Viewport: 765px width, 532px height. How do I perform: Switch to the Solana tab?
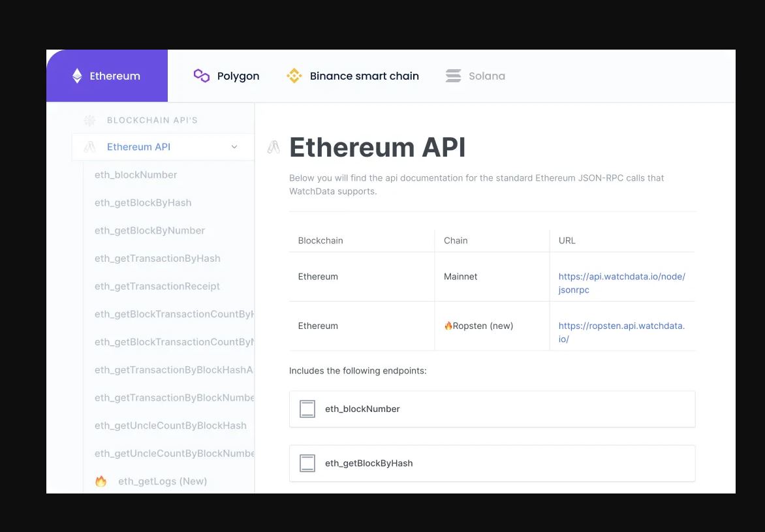[475, 76]
